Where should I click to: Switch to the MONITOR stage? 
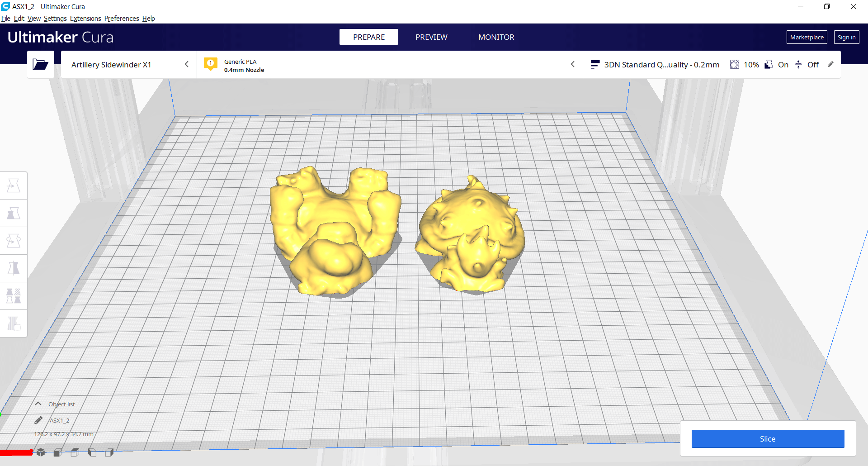496,37
